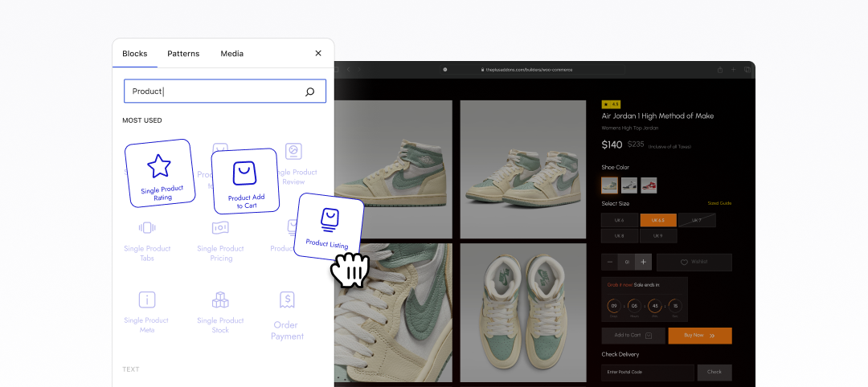Open the pair-of-shoes product image

coord(523,169)
